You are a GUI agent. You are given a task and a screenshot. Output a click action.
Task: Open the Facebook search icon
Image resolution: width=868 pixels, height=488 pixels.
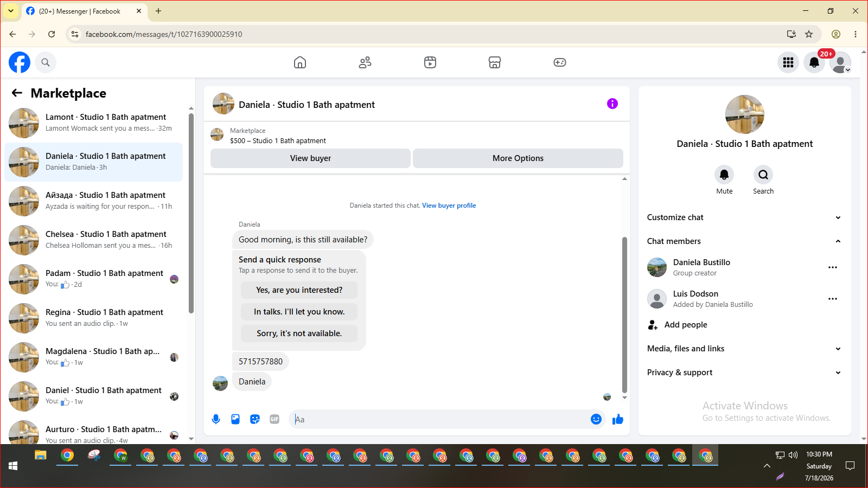pyautogui.click(x=46, y=62)
